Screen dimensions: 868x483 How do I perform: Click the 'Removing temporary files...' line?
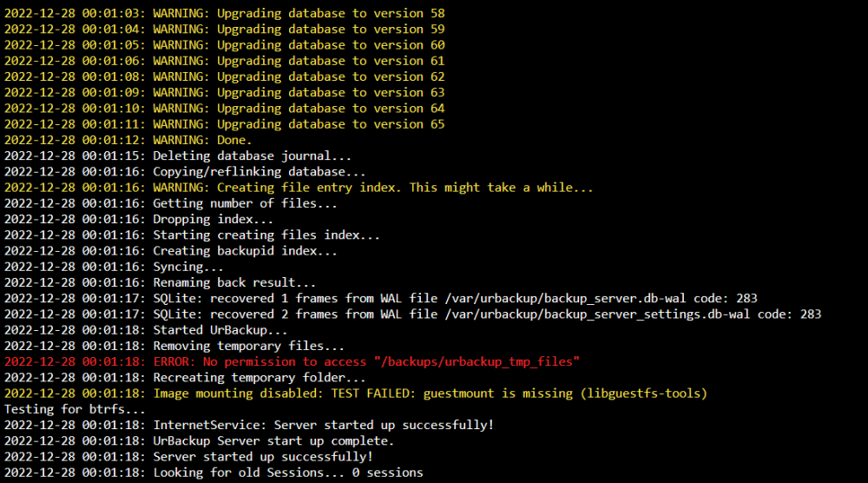point(174,346)
